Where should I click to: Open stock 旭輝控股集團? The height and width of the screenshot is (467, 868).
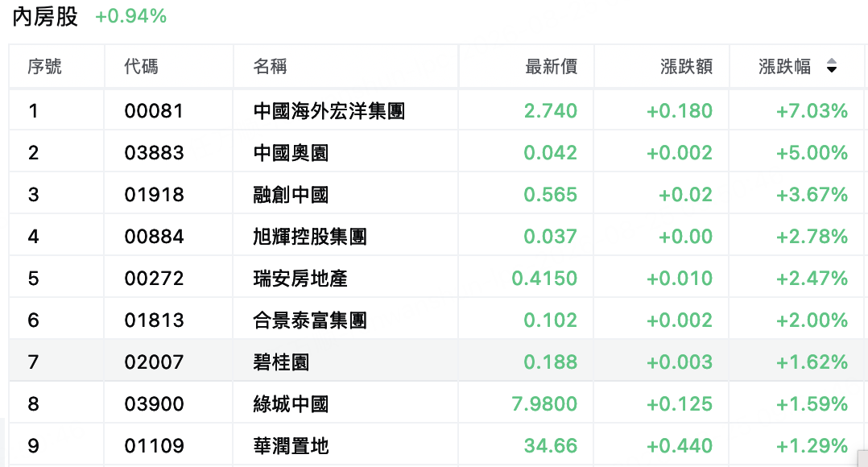310,237
